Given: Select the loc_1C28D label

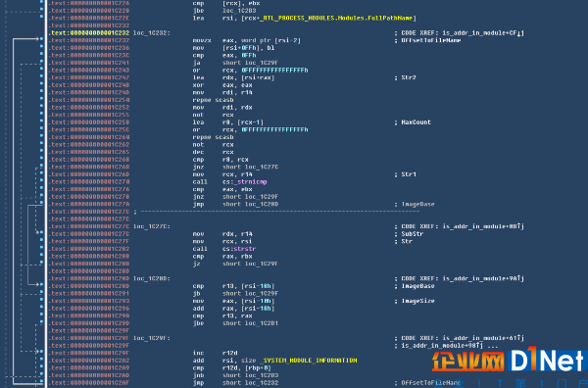Looking at the screenshot, I should (152, 278).
